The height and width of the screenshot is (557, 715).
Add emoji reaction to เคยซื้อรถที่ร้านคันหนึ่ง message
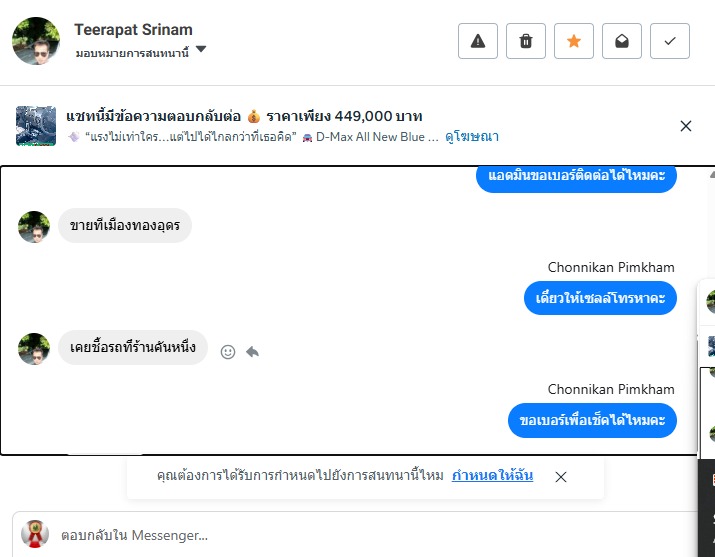click(228, 352)
